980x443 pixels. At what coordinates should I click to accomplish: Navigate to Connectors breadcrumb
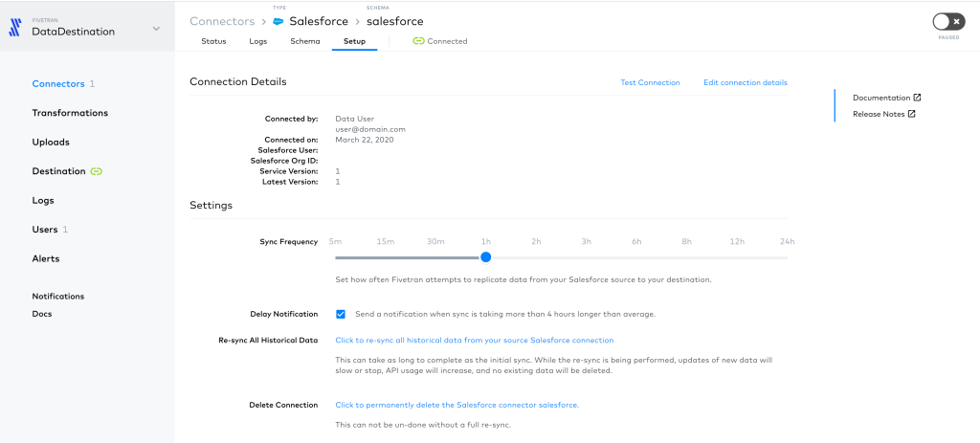click(222, 21)
